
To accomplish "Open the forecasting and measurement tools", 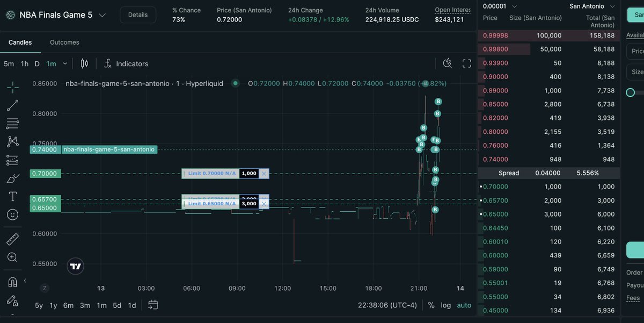I will point(12,160).
